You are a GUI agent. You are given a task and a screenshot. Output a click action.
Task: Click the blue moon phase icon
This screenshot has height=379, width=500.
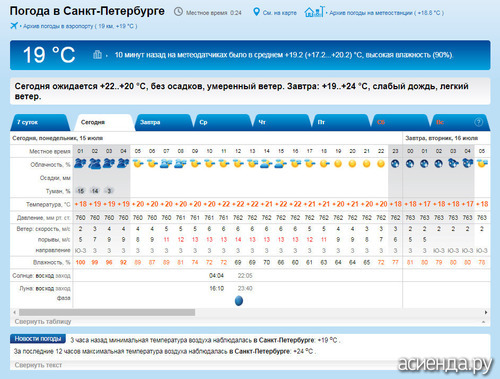click(x=239, y=301)
